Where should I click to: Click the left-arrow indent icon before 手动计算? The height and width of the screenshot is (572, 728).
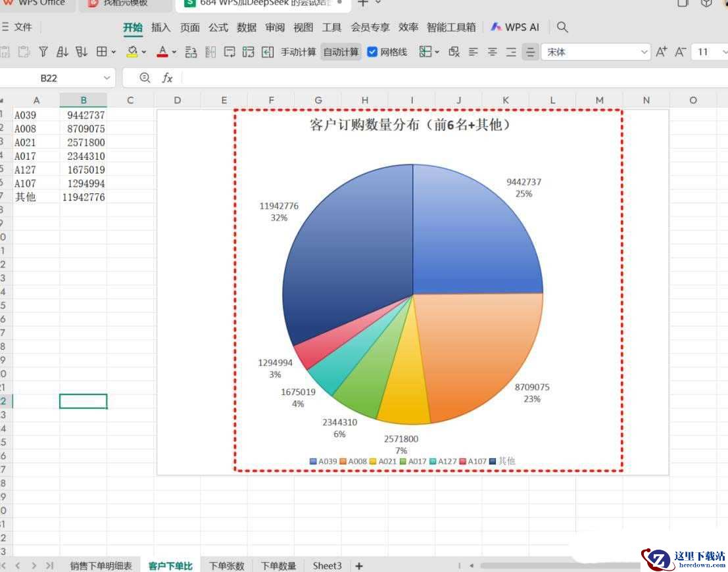point(268,51)
